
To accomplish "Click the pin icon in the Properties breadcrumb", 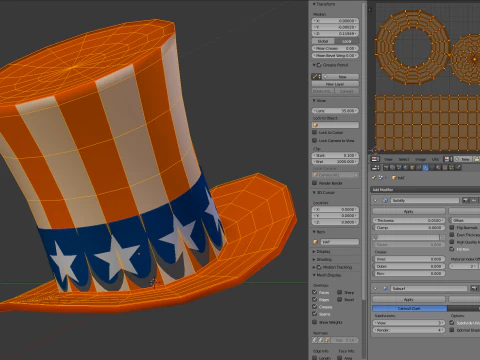I will (x=374, y=178).
